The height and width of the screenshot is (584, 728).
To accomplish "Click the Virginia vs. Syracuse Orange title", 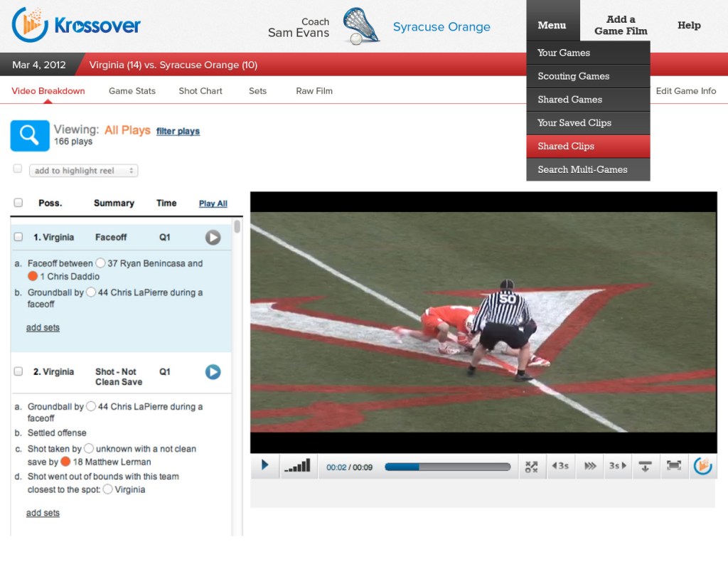I will 173,65.
